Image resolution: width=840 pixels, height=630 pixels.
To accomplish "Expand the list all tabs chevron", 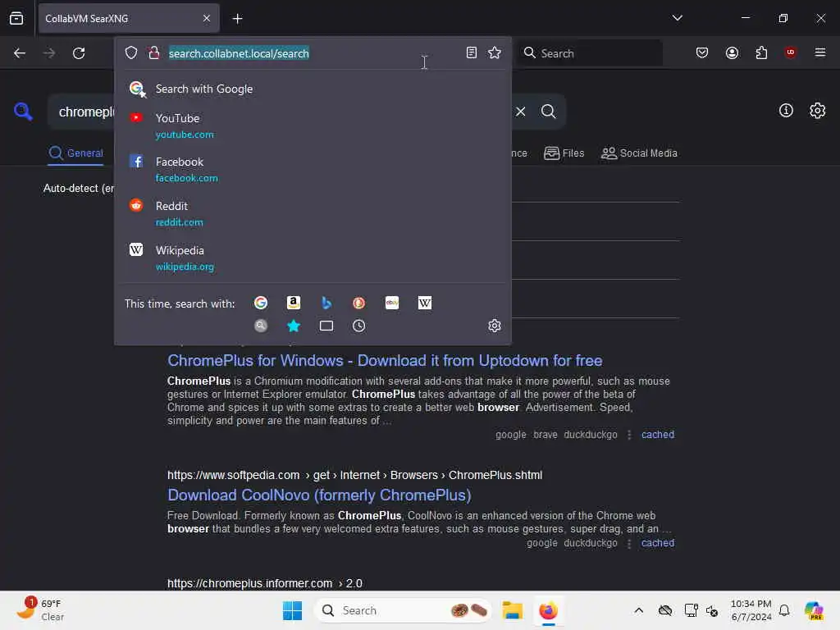I will coord(677,18).
